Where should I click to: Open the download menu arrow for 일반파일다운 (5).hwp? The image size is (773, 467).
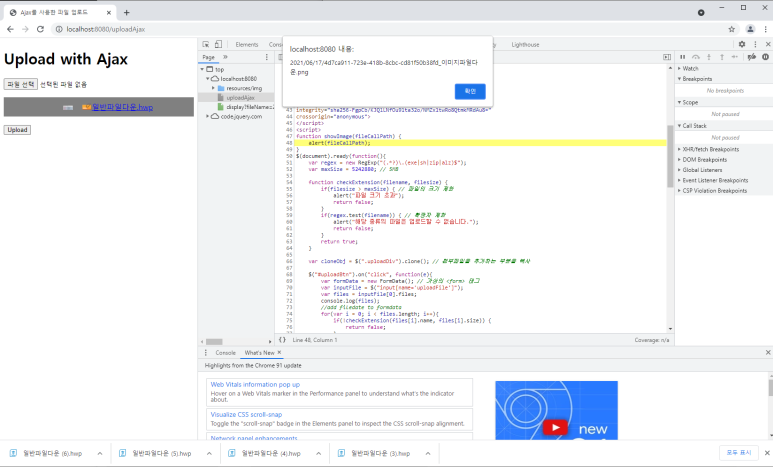pyautogui.click(x=209, y=453)
